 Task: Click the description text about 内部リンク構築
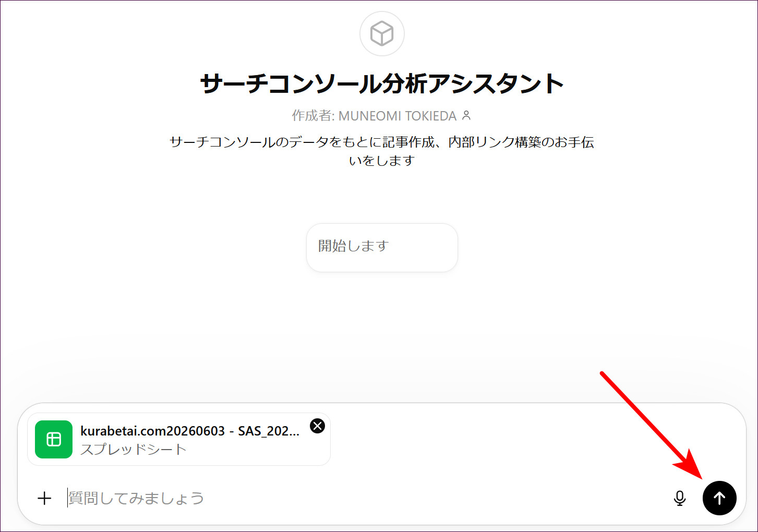point(382,151)
